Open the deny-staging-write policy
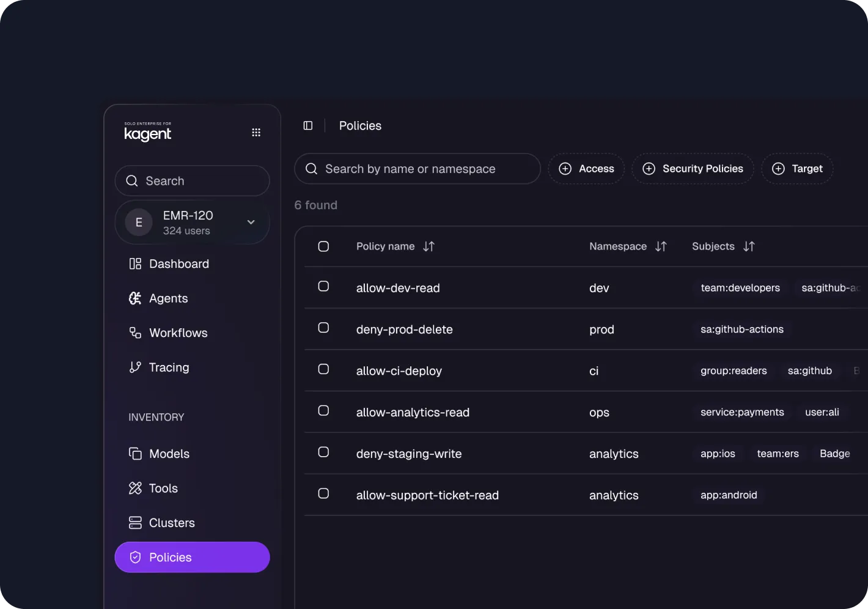Screen dimensions: 868x609 [x=409, y=454]
